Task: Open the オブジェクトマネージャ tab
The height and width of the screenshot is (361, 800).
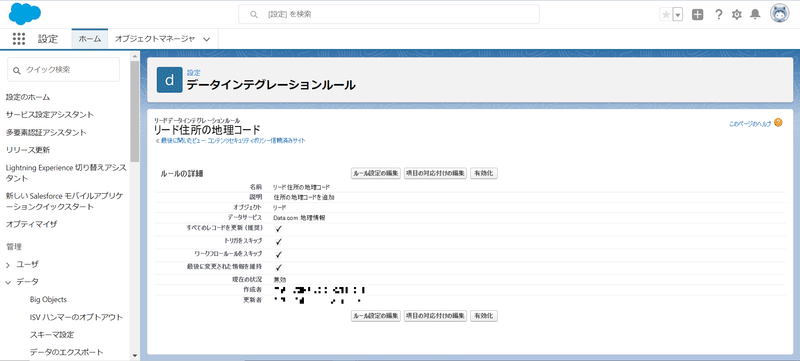Action: pos(155,39)
